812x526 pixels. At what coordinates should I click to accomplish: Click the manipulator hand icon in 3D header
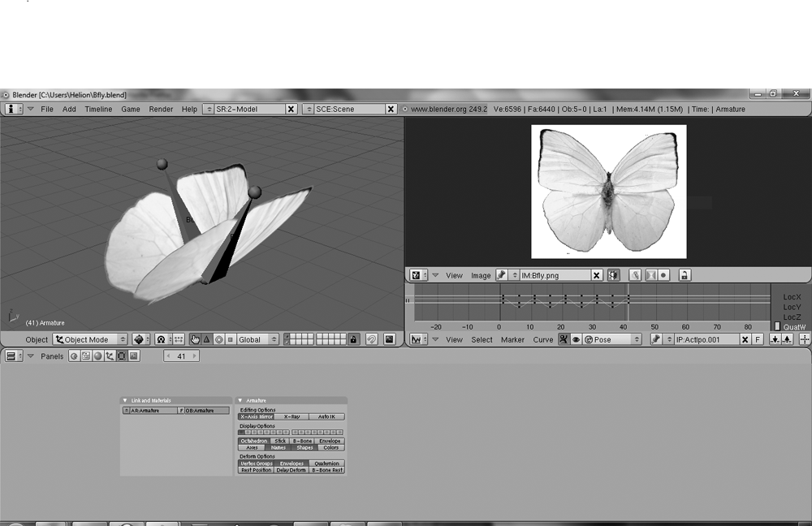195,339
